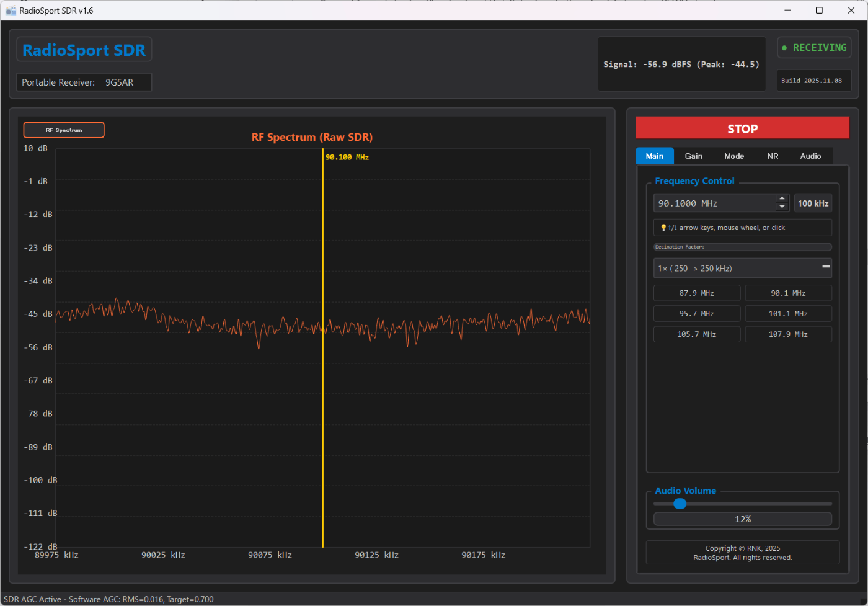The image size is (868, 606).
Task: Click the 90025 kHz axis label
Action: click(x=163, y=555)
